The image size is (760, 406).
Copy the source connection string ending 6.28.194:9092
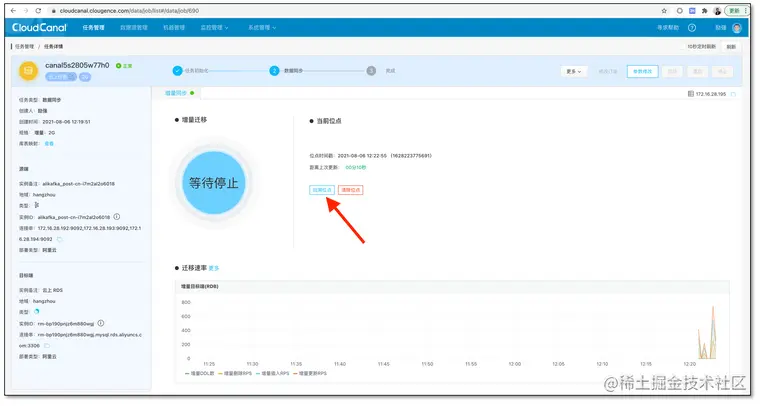pos(60,239)
